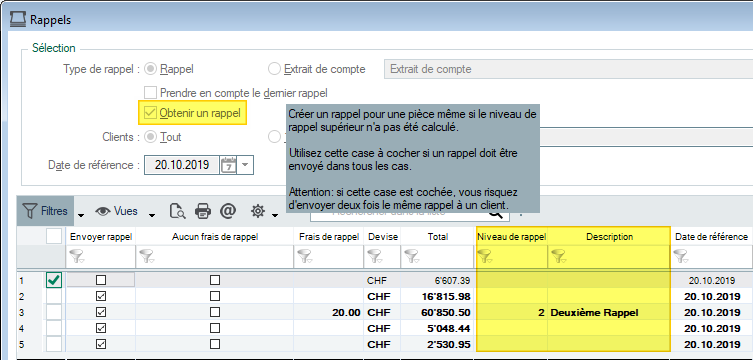This screenshot has height=360, width=753.
Task: Sort by the Niveau de rappel column header
Action: pyautogui.click(x=511, y=237)
